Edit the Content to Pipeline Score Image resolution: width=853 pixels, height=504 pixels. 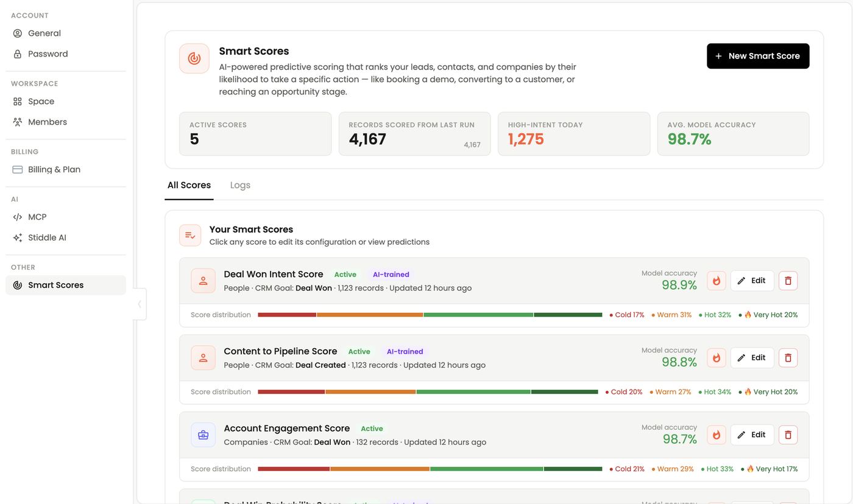pyautogui.click(x=752, y=358)
